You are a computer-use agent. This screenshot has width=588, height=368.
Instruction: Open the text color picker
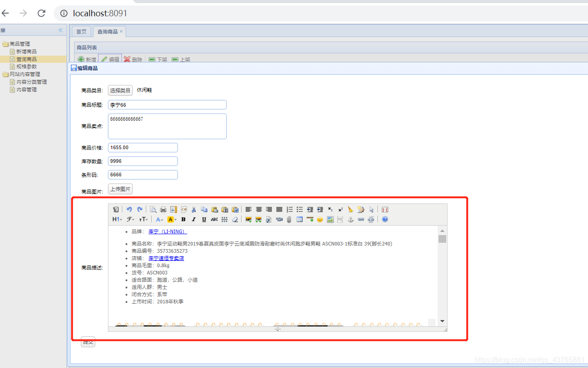[159, 219]
